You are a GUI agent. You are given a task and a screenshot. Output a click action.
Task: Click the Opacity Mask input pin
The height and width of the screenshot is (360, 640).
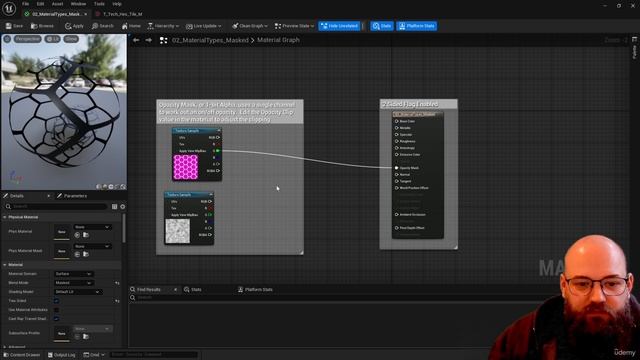(396, 168)
